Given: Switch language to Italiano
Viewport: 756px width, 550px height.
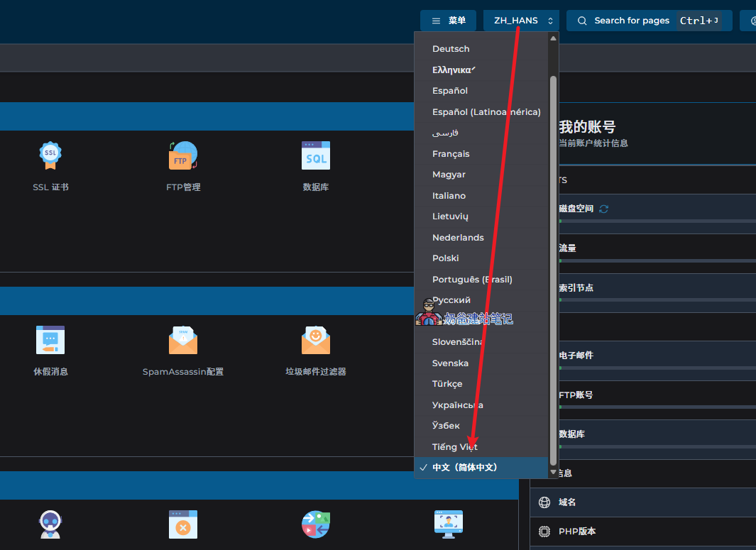Looking at the screenshot, I should click(449, 196).
